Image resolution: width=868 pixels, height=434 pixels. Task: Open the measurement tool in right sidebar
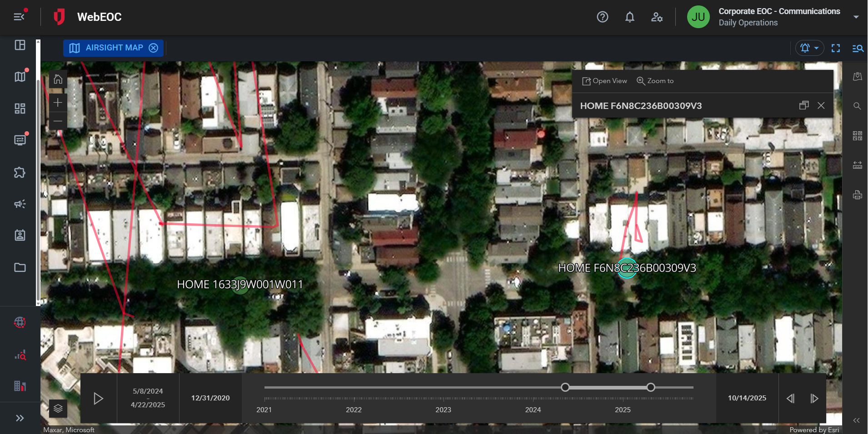pos(857,165)
